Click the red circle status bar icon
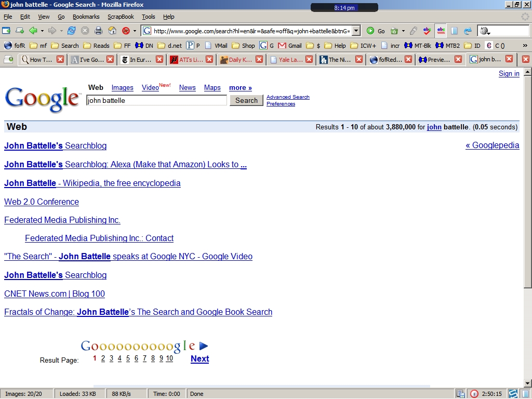The image size is (532, 399). coord(474,394)
